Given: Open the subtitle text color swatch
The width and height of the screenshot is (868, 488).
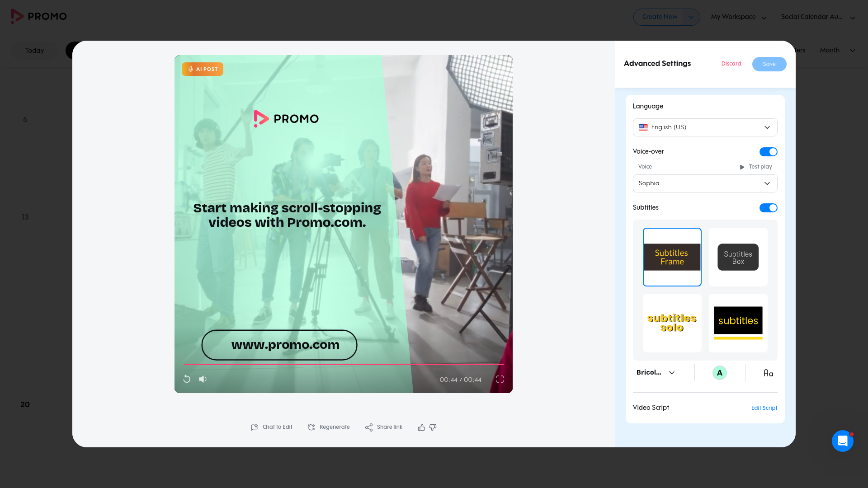Looking at the screenshot, I should coord(719,373).
